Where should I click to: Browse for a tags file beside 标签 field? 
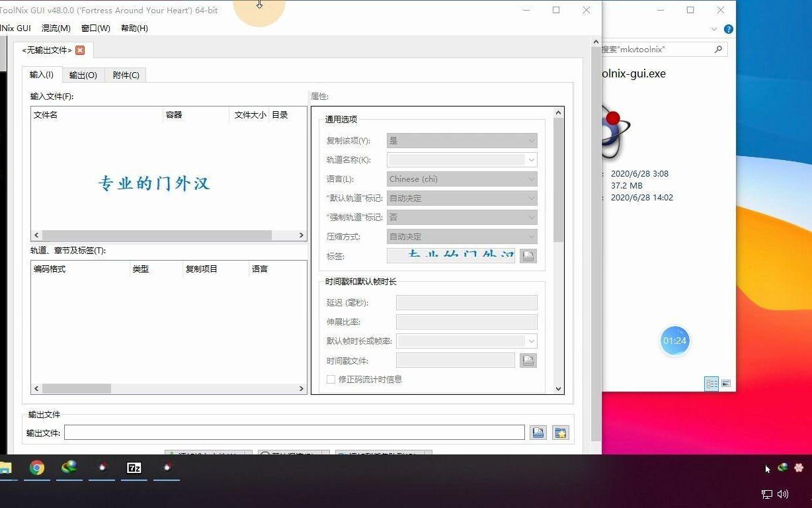tap(528, 256)
